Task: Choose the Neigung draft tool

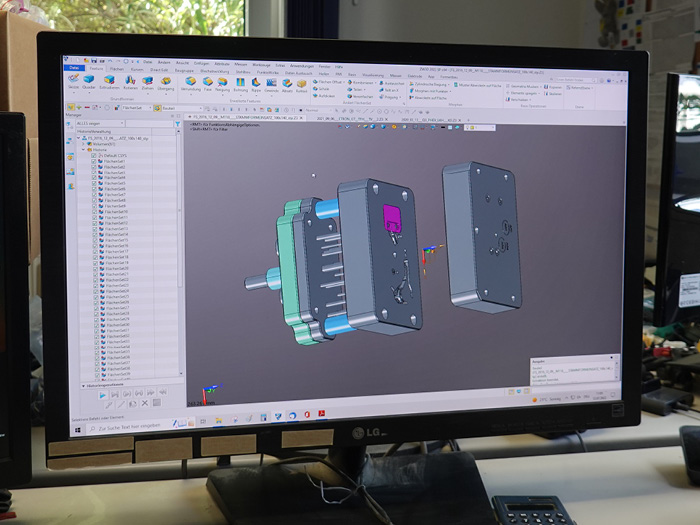Action: click(x=222, y=84)
